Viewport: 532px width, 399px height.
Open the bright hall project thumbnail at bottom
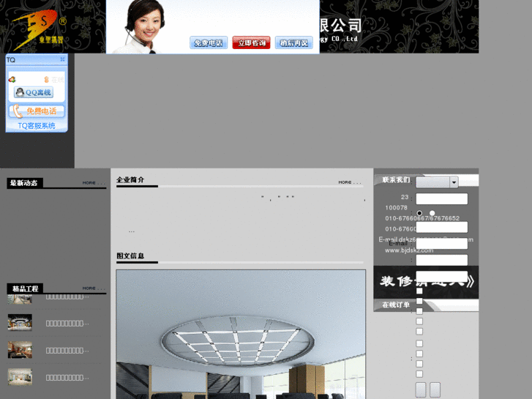(20, 377)
